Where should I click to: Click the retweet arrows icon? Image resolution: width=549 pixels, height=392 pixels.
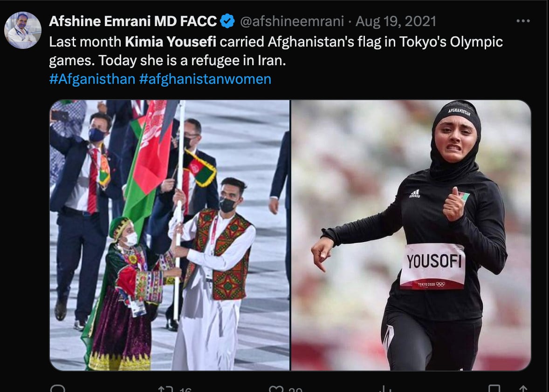[x=165, y=389]
